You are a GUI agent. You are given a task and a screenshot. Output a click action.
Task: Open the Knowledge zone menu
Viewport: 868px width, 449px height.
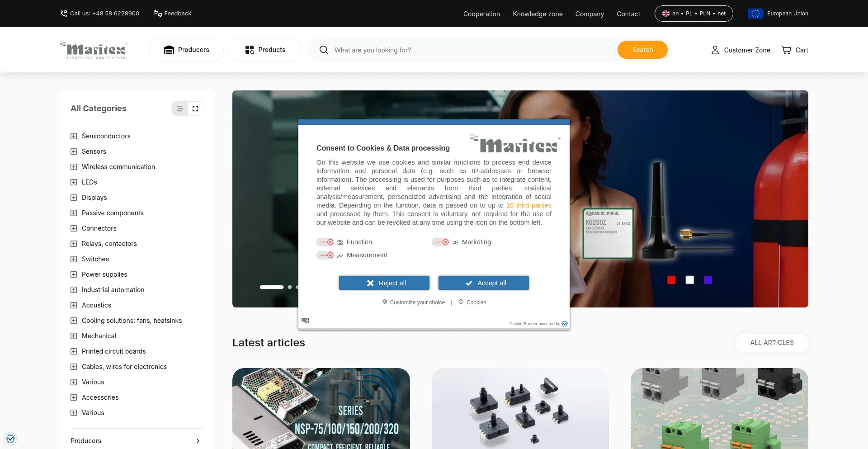538,14
